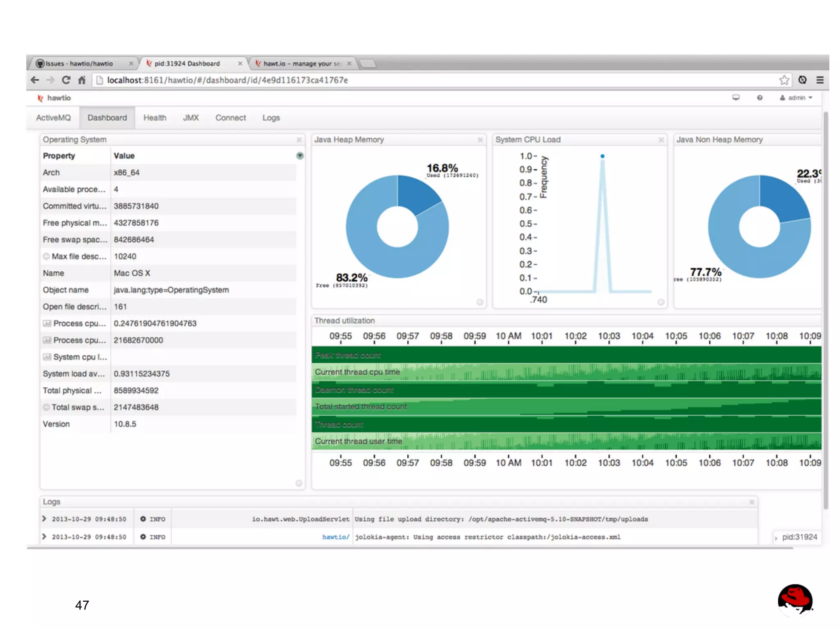Toggle the Total swap space row marker
Viewport: 840px width, 630px height.
coord(46,407)
